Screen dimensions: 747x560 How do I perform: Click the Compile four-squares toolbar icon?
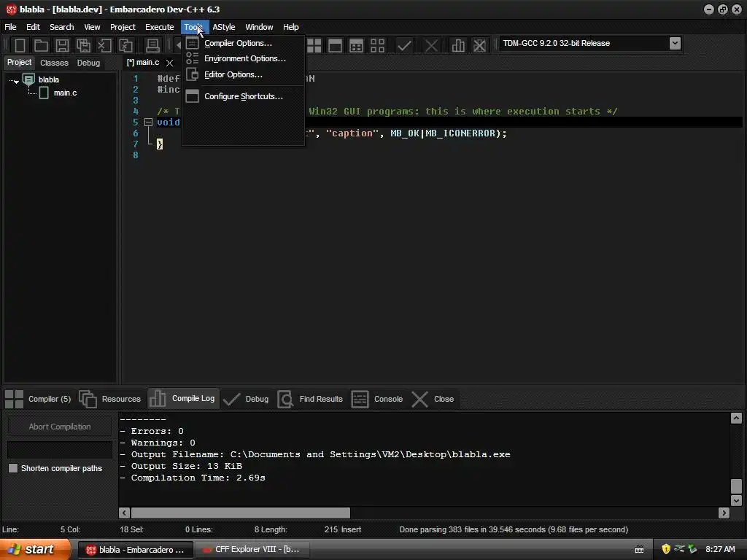point(314,46)
